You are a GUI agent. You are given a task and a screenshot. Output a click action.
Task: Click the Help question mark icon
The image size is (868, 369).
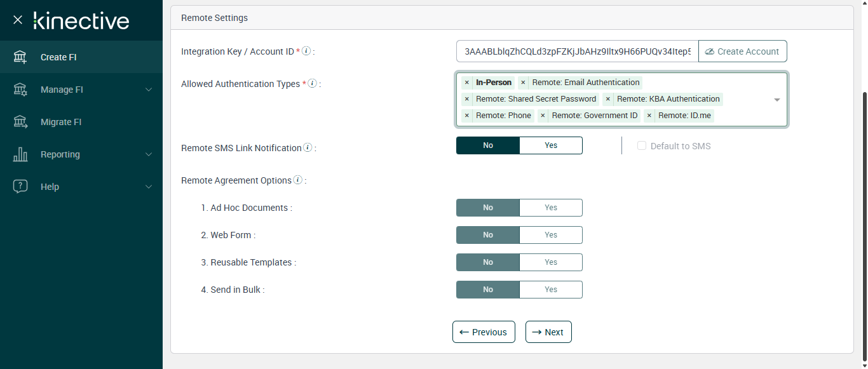click(20, 187)
